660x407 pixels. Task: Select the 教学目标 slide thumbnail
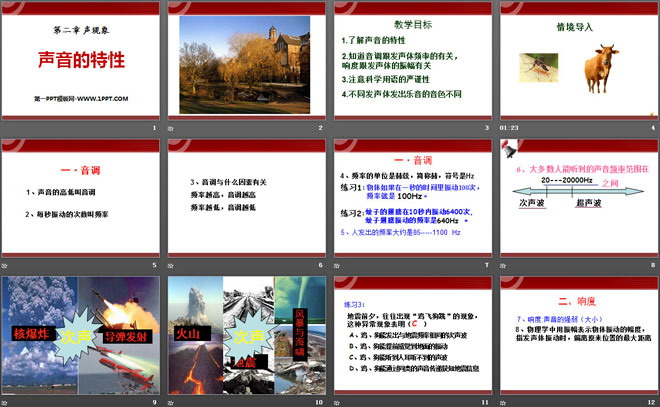413,61
